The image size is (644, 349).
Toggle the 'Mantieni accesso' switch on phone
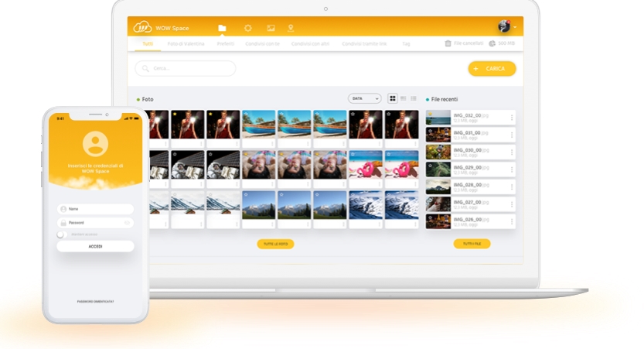[62, 234]
